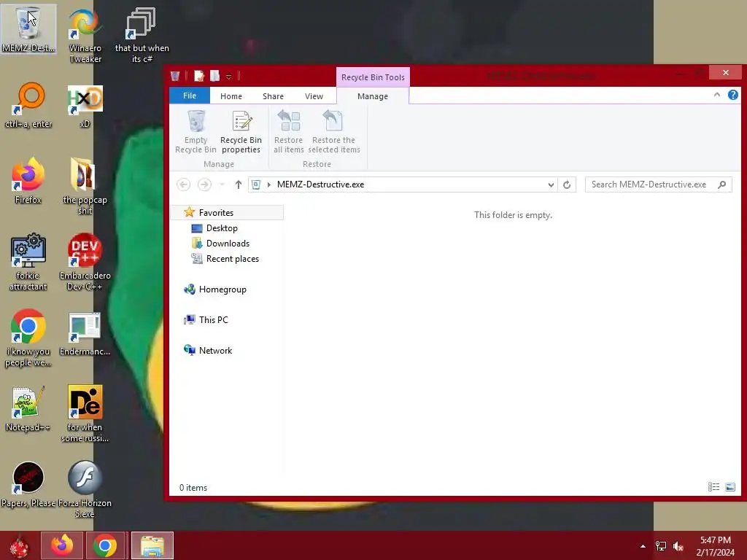
Task: Open Recent places in navigation pane
Action: 233,259
